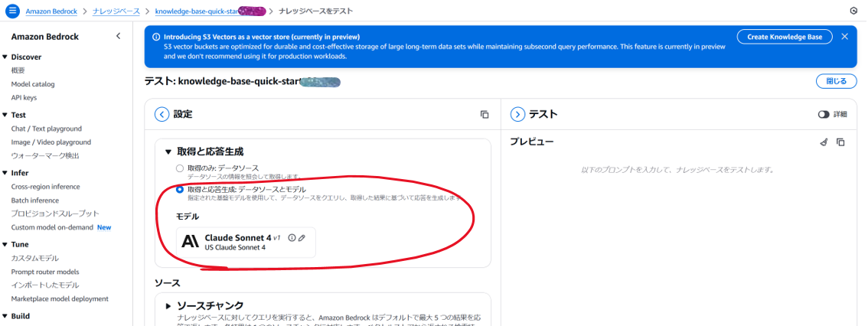The height and width of the screenshot is (326, 868).
Task: Collapse the 設定 panel arrow icon
Action: pos(161,115)
